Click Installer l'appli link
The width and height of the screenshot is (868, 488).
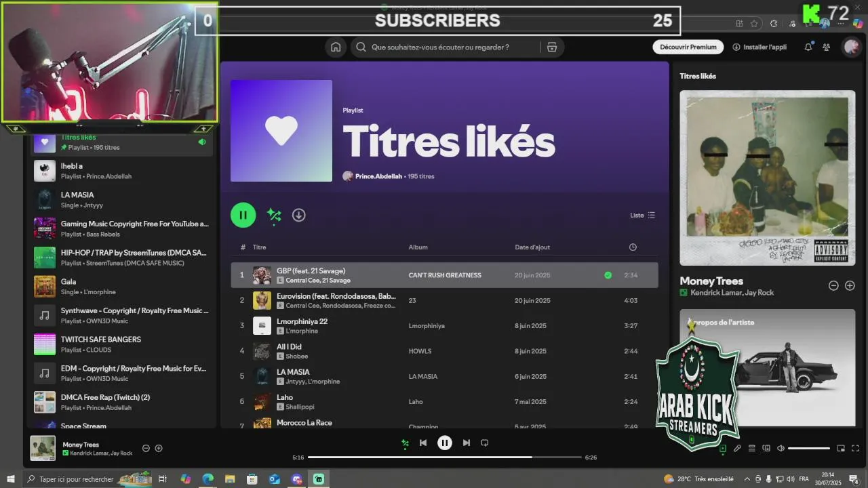pyautogui.click(x=759, y=47)
